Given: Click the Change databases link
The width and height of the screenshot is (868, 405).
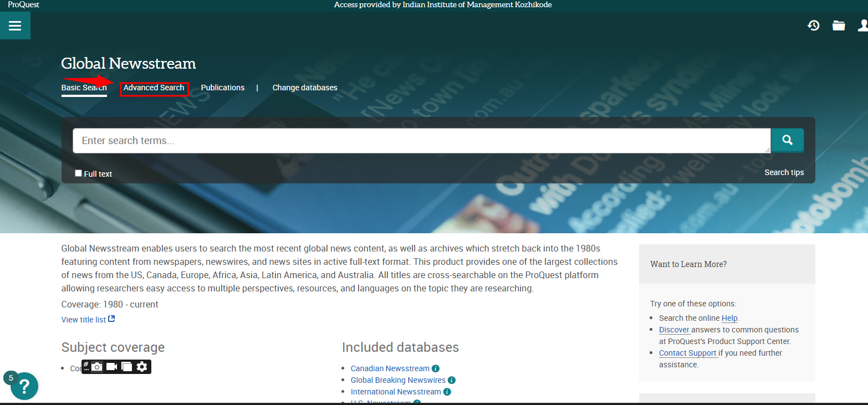Looking at the screenshot, I should (x=304, y=88).
